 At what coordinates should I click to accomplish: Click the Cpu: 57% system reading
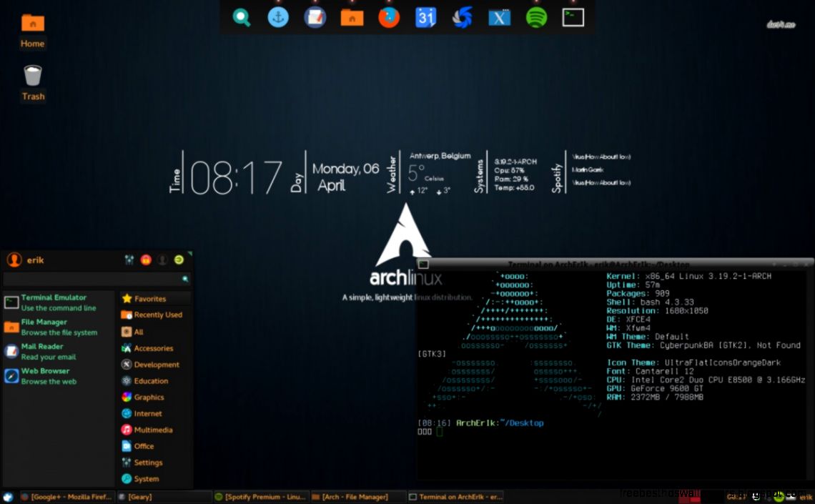click(x=509, y=170)
